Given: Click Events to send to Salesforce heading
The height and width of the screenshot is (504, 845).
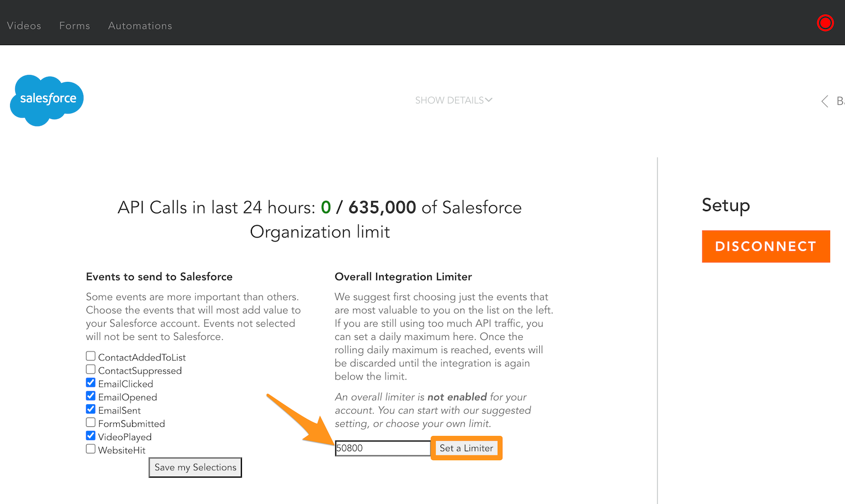Looking at the screenshot, I should coord(159,277).
